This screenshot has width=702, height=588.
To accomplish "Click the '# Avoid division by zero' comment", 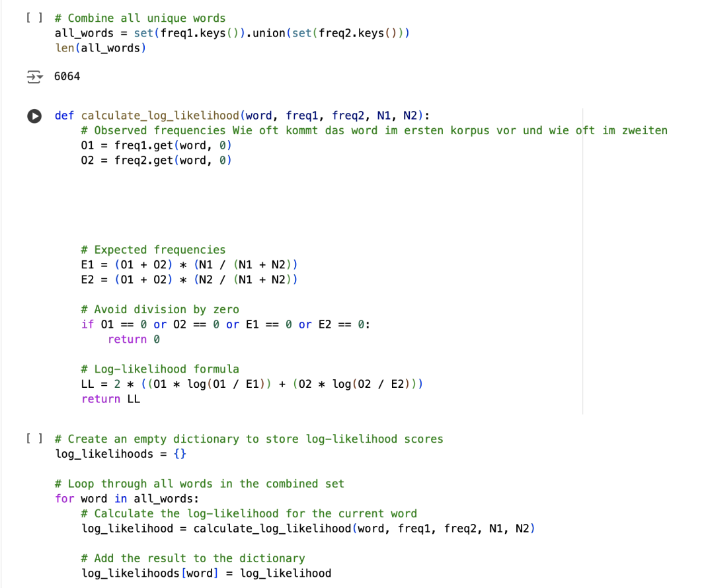I will 160,309.
